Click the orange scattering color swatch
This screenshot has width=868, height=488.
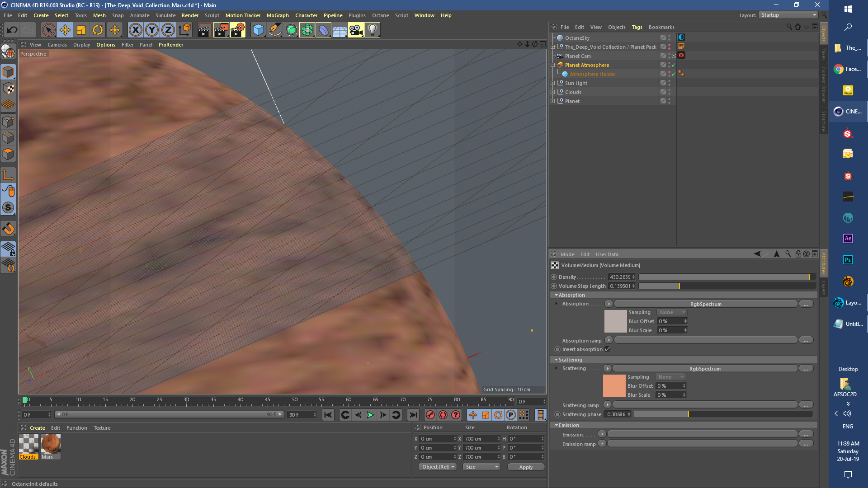pos(614,386)
